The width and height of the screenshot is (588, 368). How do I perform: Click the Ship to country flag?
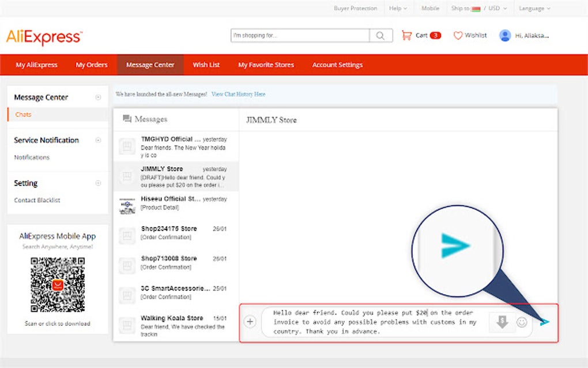[x=476, y=9]
